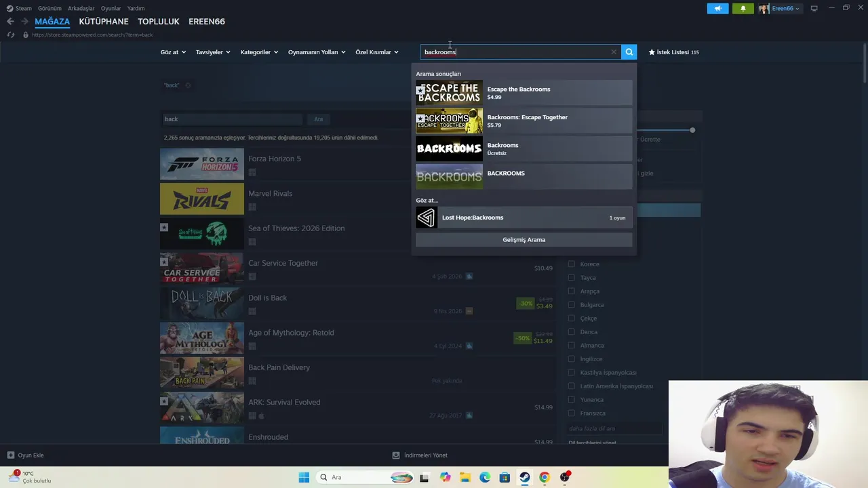Image resolution: width=868 pixels, height=488 pixels.
Task: Open the Görünüm menu
Action: 50,8
